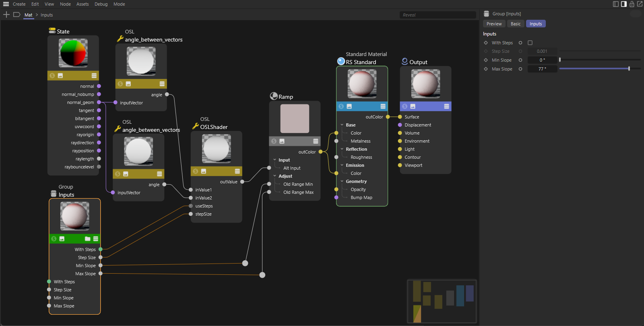
Task: Open the hamburger menu in the menu bar
Action: (6, 4)
